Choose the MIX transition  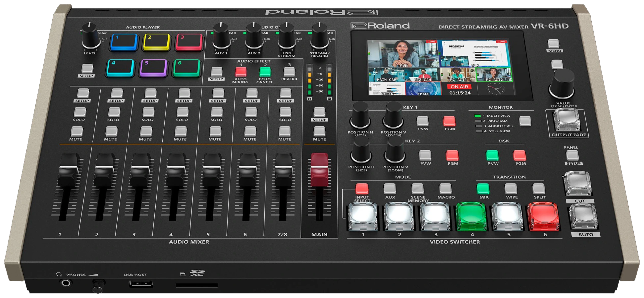click(x=483, y=189)
